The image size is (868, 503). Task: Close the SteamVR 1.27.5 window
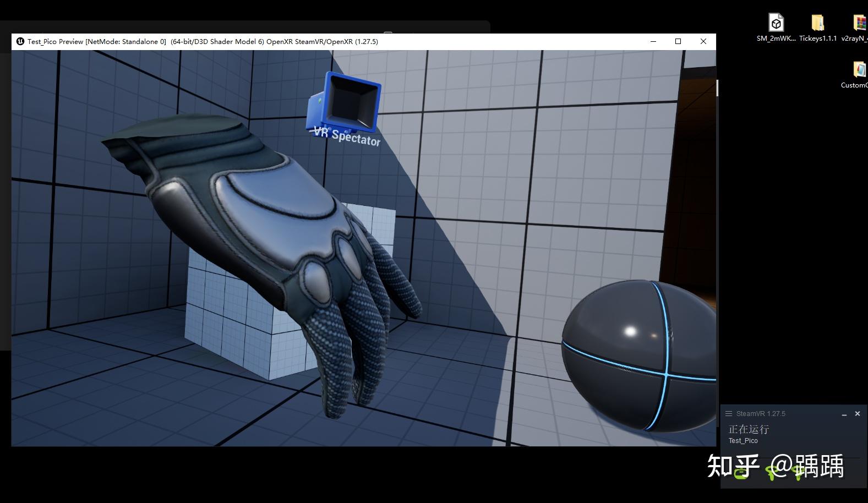pos(857,414)
